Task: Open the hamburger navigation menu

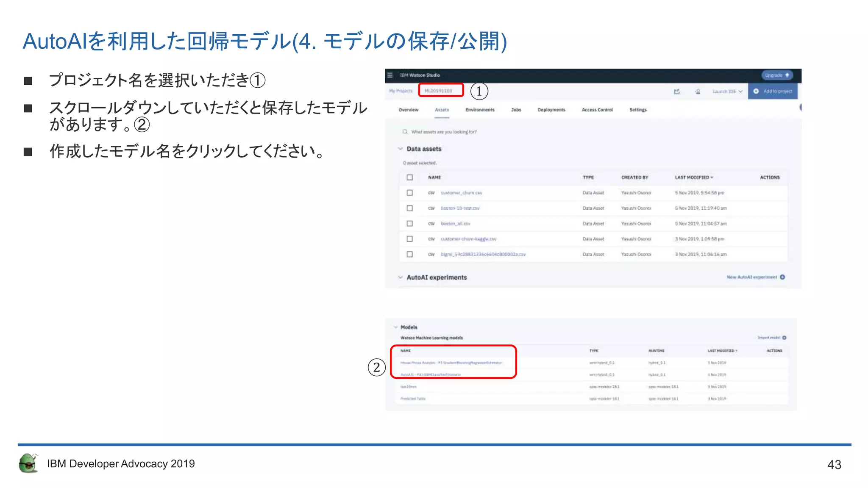Action: coord(390,75)
